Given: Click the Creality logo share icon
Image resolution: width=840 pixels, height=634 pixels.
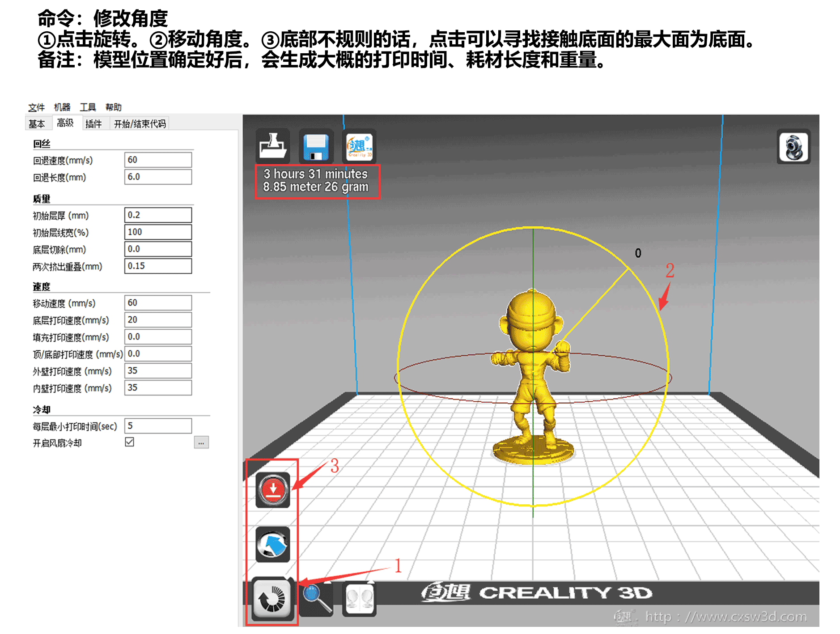Looking at the screenshot, I should [359, 147].
